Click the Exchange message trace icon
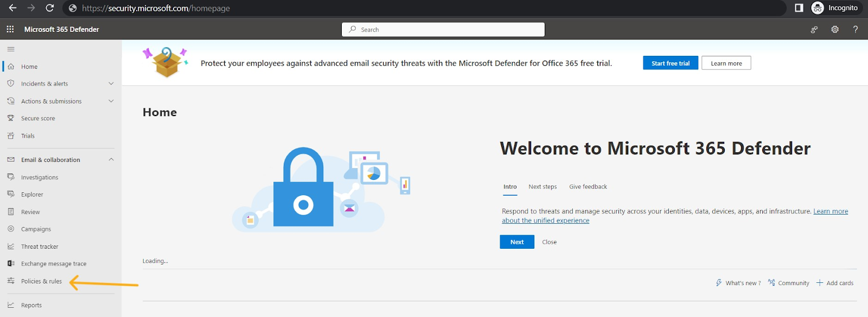Screen dimensions: 868x317 (x=11, y=264)
